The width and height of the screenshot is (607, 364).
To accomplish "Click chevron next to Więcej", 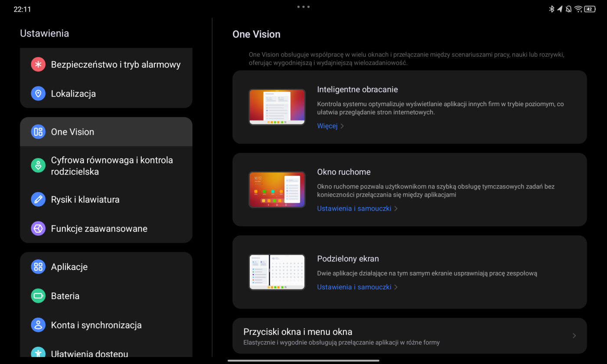I will [x=342, y=126].
